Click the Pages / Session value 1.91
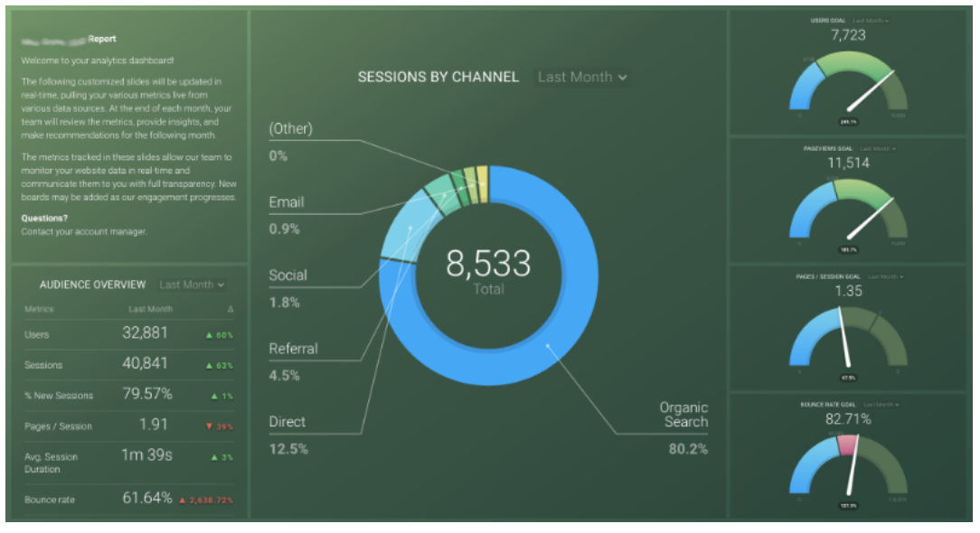The image size is (980, 533). 153,425
